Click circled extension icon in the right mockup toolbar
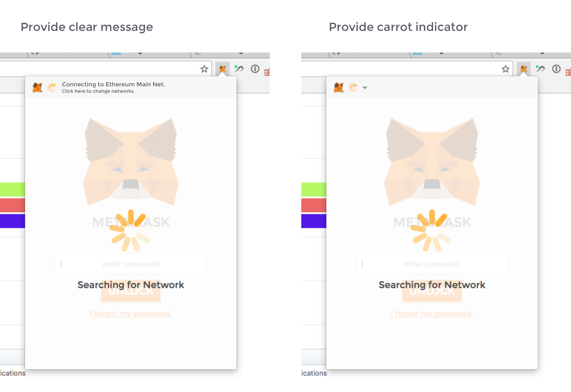This screenshot has width=571, height=392. pyautogui.click(x=556, y=69)
